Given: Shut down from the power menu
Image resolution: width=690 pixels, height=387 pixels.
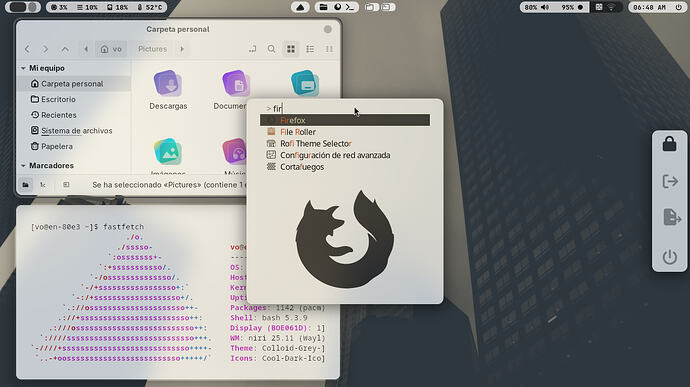Looking at the screenshot, I should (x=669, y=257).
